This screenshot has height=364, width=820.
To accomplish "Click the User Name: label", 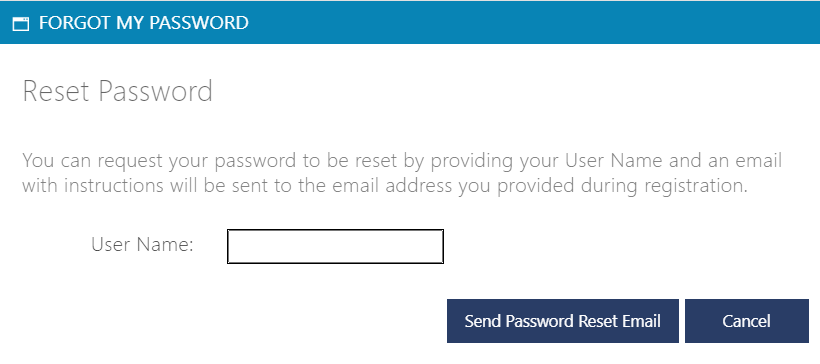I will point(142,244).
